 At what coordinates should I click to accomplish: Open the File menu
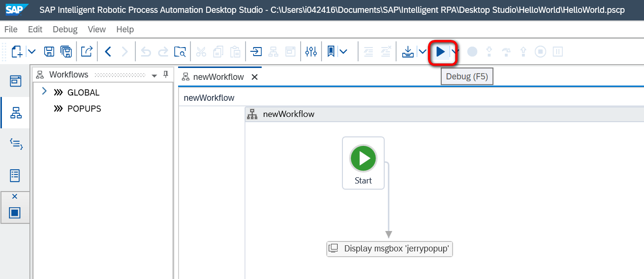coord(11,29)
